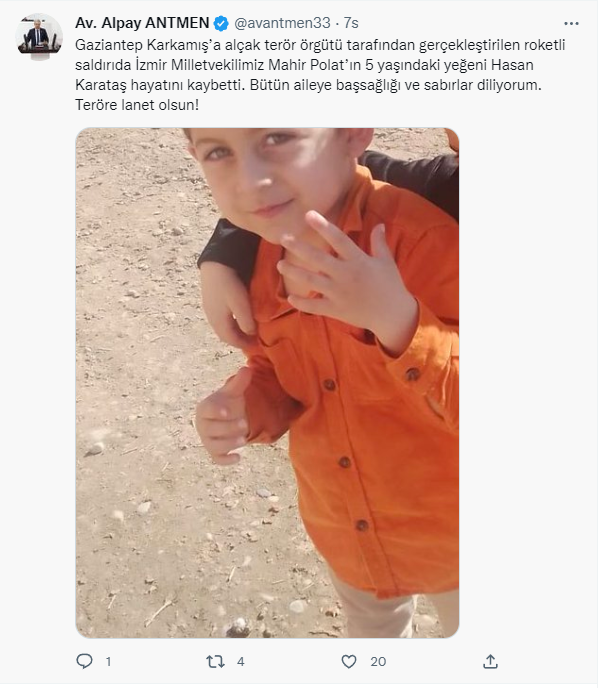
Task: Click the blue verified badge
Action: (x=221, y=23)
